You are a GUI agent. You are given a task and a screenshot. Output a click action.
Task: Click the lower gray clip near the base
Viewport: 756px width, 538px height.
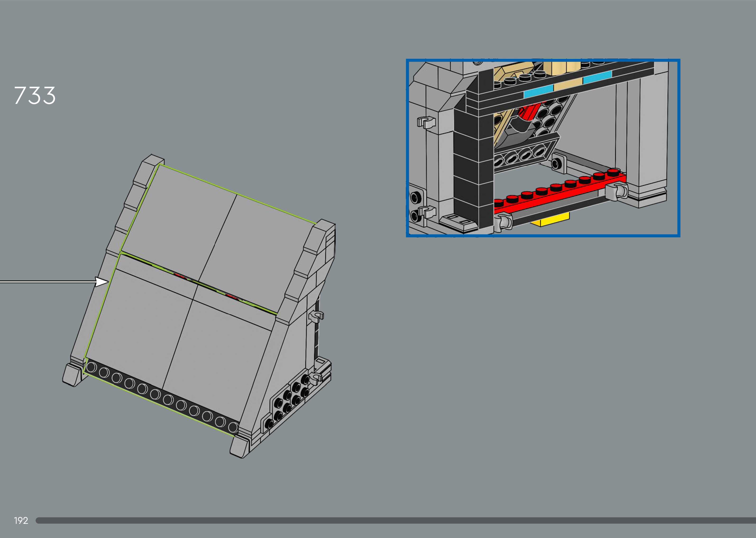tap(316, 377)
